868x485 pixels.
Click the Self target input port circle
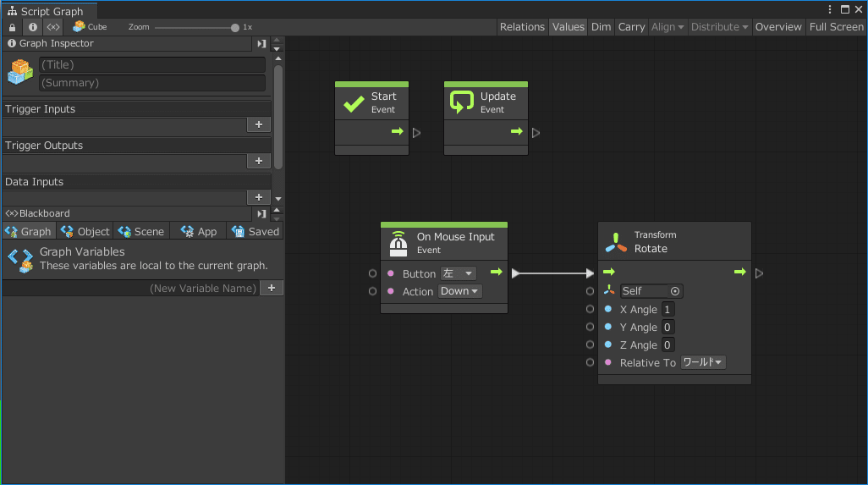[x=591, y=291]
